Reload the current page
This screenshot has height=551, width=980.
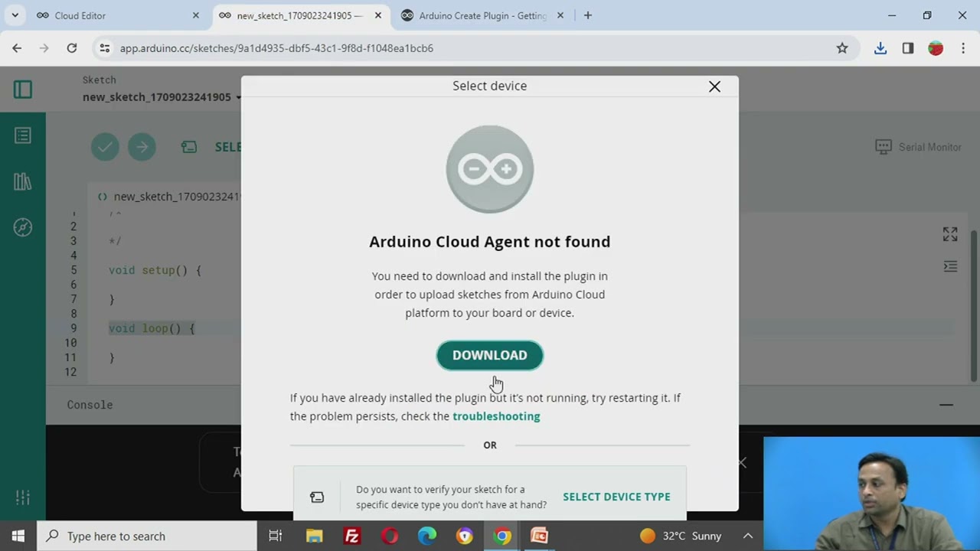(72, 48)
